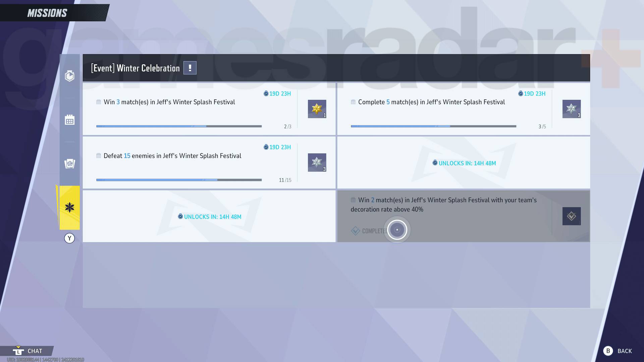This screenshot has width=644, height=362.
Task: Select the diamond reward icon for decoration mission
Action: [572, 216]
